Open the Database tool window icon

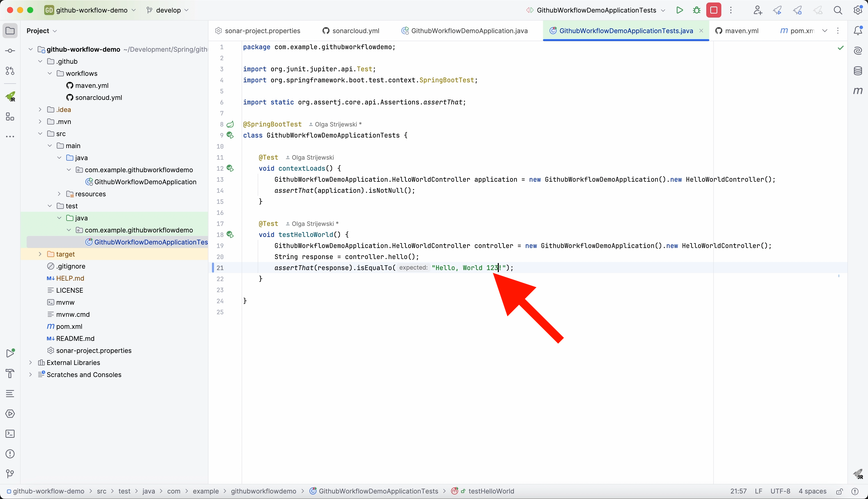click(x=858, y=71)
